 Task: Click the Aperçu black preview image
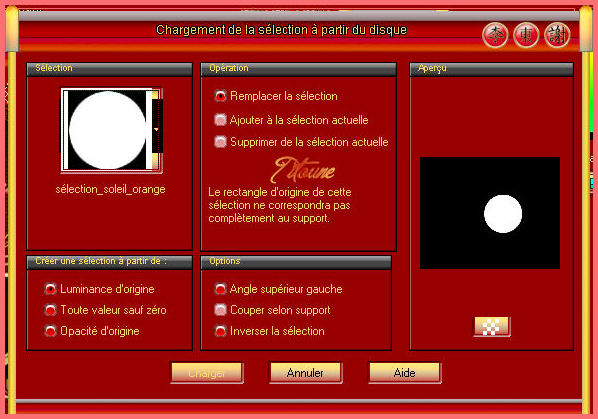[x=490, y=213]
